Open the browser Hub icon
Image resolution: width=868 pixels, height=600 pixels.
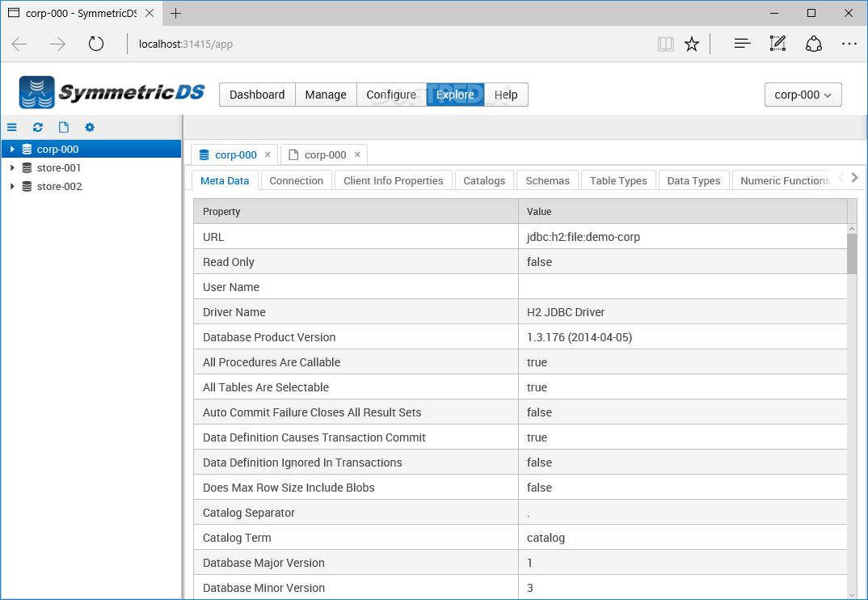(x=743, y=43)
